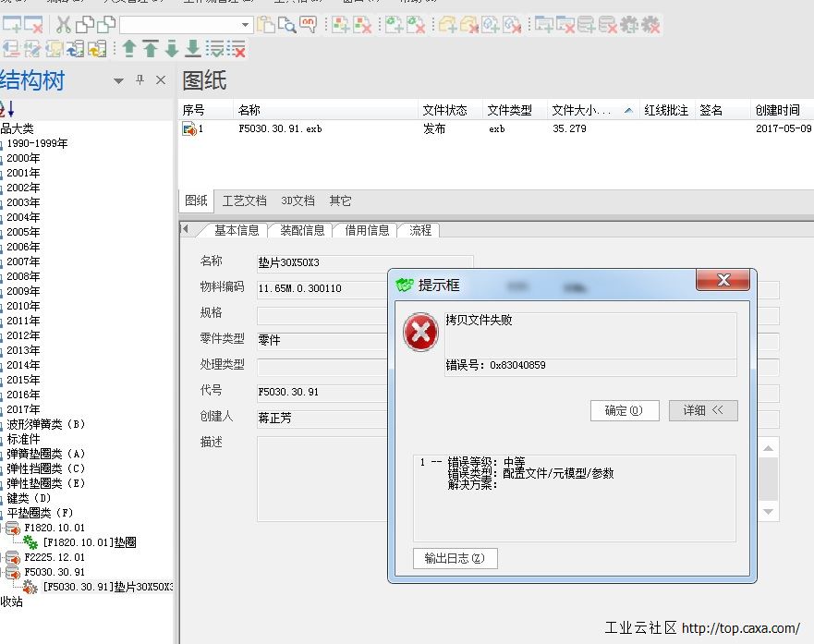Screen dimensions: 814x644
Task: Click 输出日志(Z) button
Action: (455, 558)
